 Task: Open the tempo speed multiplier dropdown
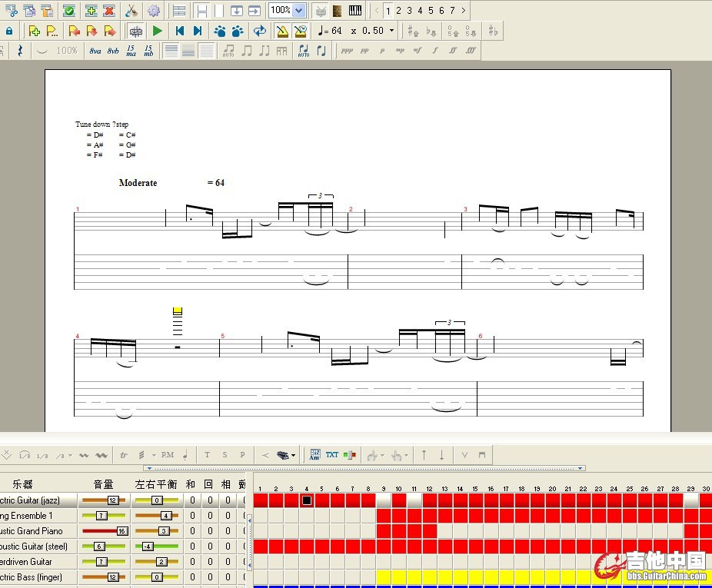391,31
